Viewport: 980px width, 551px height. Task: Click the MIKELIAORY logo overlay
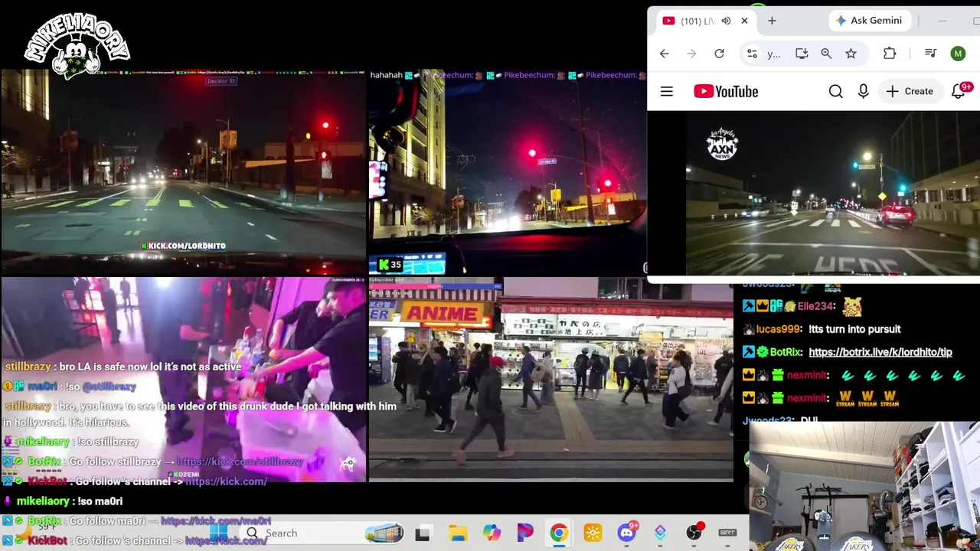pyautogui.click(x=77, y=46)
